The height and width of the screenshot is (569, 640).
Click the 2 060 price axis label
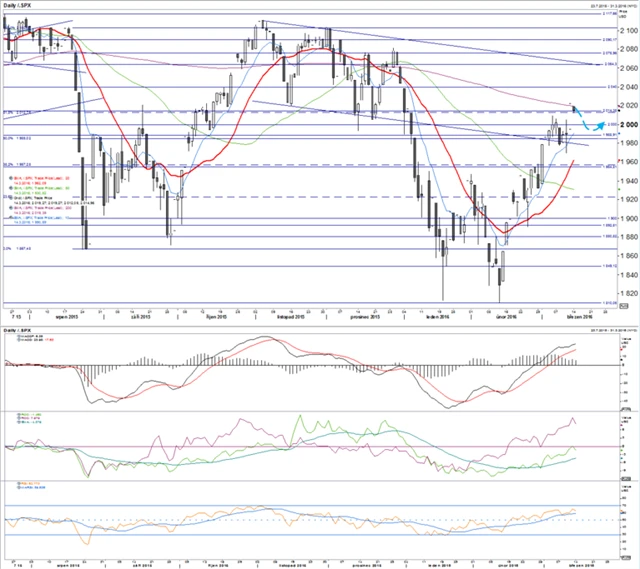point(628,68)
